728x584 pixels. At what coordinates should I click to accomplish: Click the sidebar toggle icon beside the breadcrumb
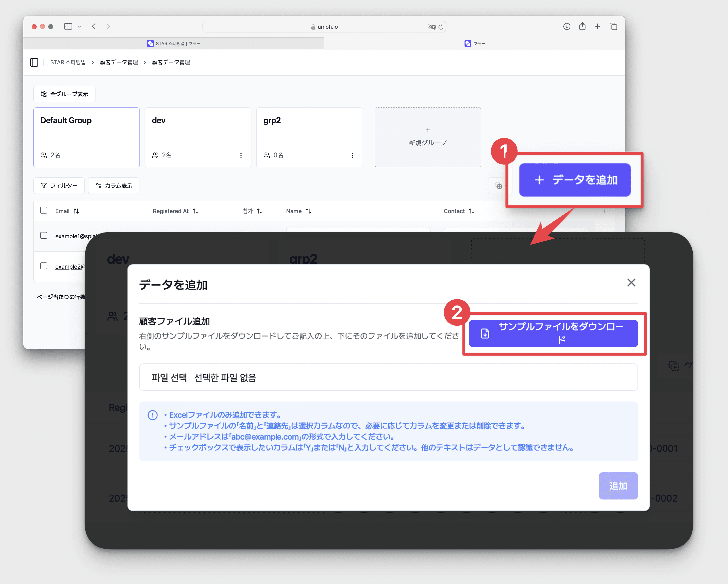click(34, 62)
